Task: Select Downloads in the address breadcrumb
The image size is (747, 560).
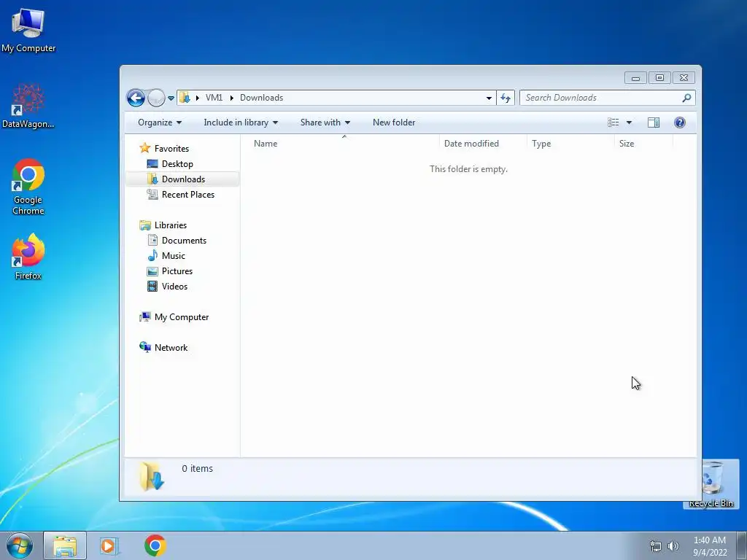Action: pyautogui.click(x=262, y=98)
